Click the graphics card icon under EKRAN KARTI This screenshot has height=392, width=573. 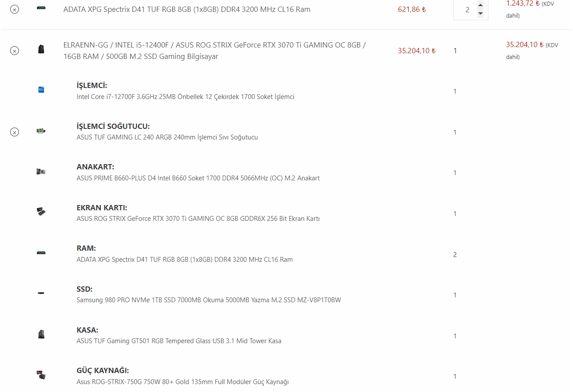click(41, 212)
